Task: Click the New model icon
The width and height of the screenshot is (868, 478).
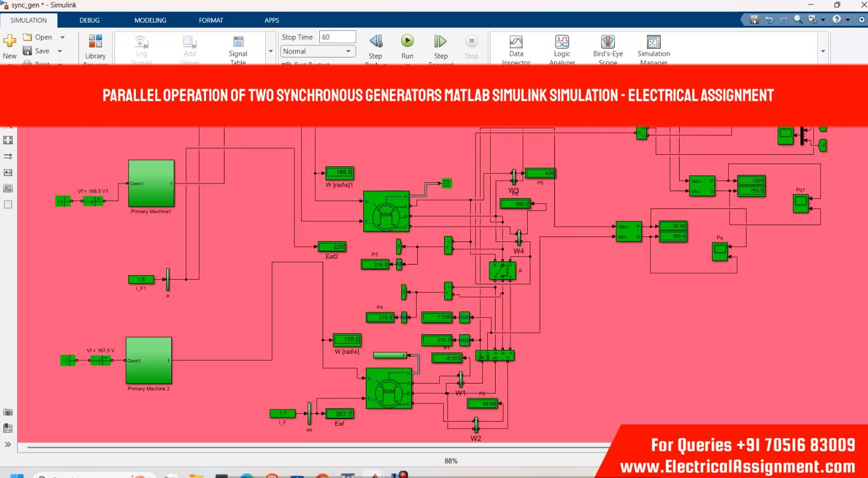Action: [x=10, y=41]
